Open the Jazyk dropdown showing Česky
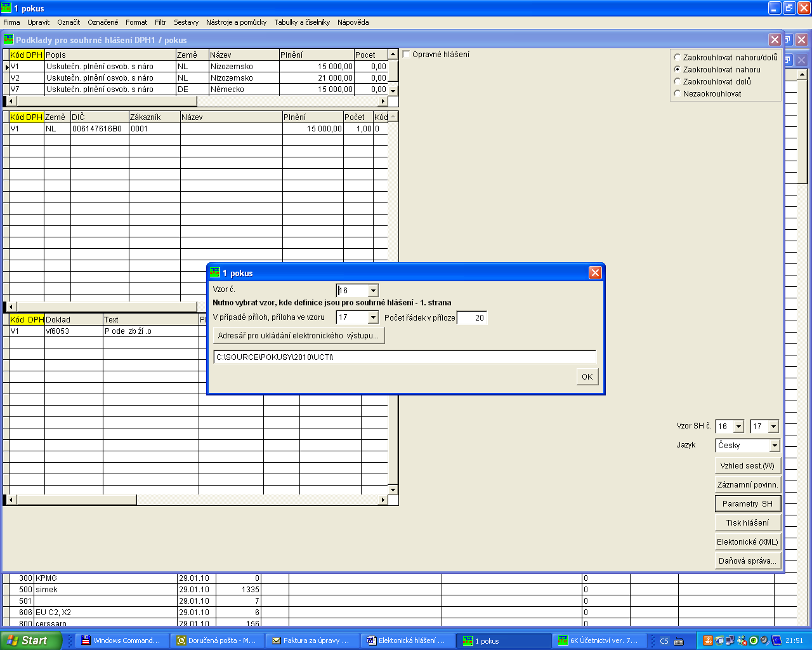The image size is (812, 650). (775, 446)
